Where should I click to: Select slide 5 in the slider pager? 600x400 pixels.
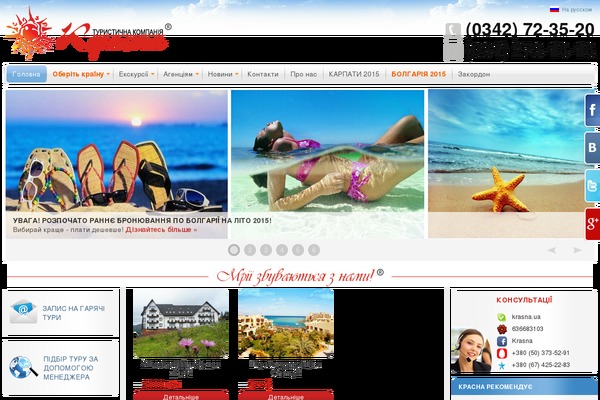click(298, 250)
